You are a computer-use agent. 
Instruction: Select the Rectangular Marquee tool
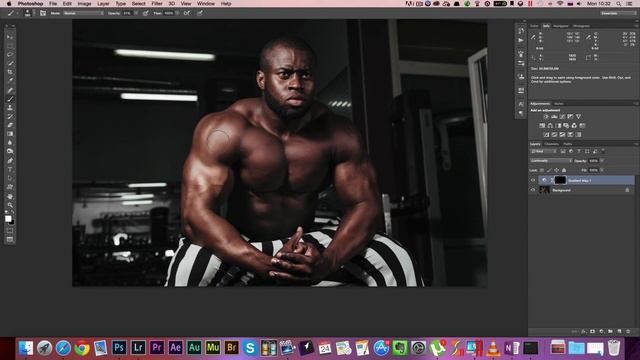pos(10,46)
